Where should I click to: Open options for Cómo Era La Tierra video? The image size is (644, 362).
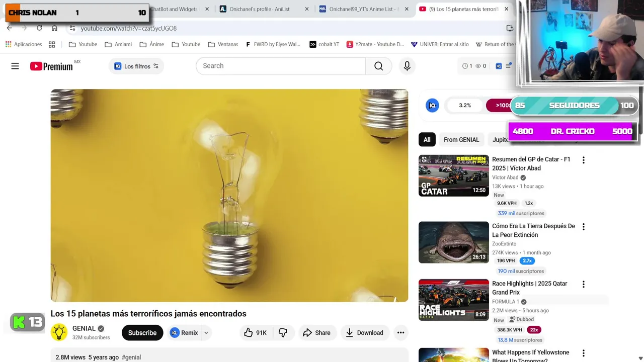[583, 227]
